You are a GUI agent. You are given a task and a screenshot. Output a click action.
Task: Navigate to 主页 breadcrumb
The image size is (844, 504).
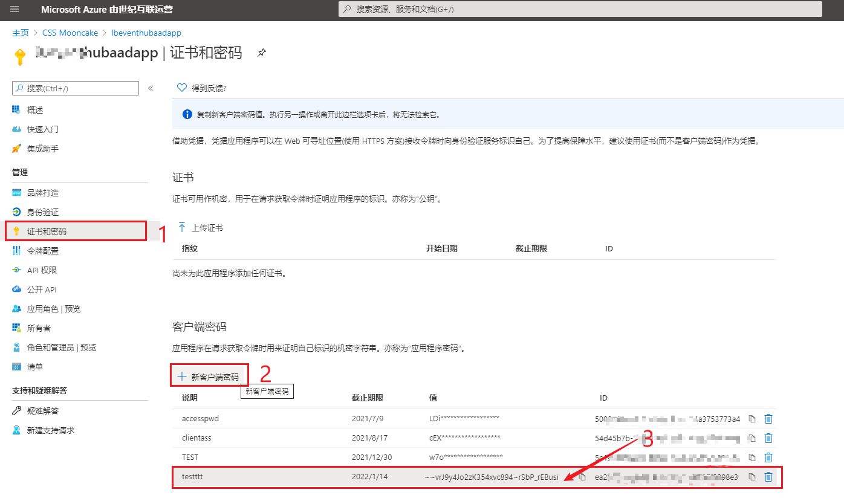(x=21, y=33)
